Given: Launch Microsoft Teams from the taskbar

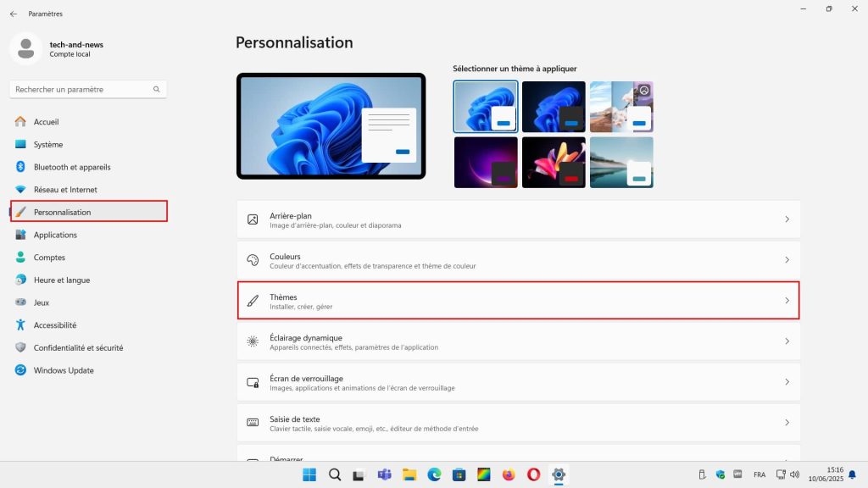Looking at the screenshot, I should click(384, 474).
